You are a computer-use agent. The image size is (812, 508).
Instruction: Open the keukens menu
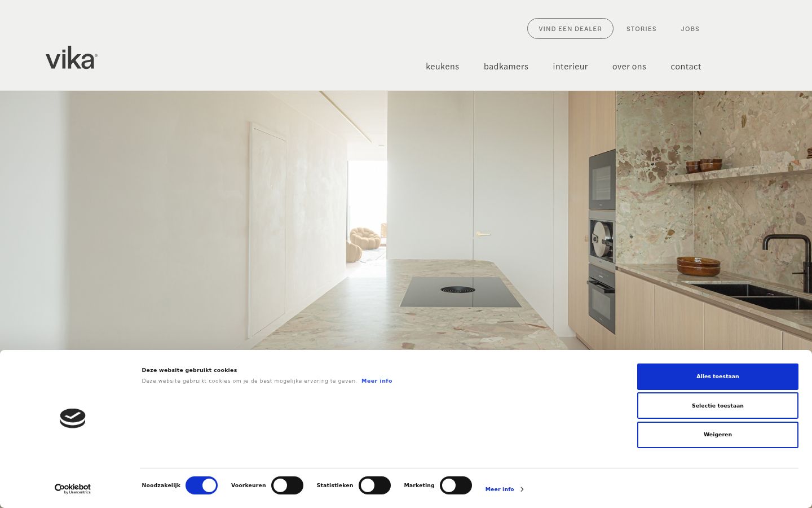[x=443, y=67]
